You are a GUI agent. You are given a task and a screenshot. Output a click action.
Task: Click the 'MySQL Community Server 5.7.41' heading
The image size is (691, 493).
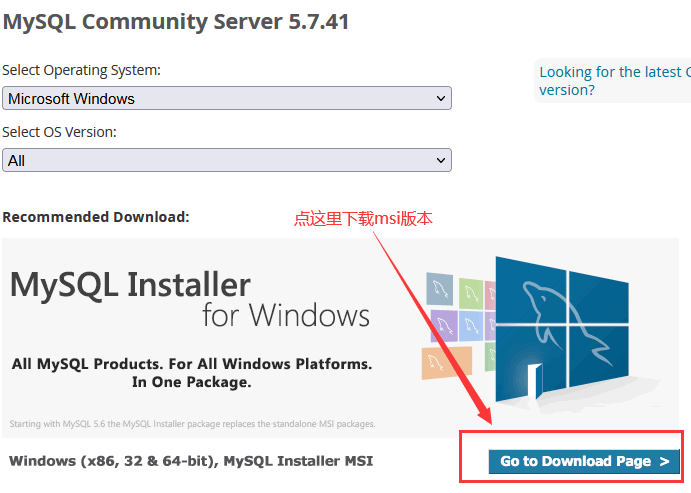pyautogui.click(x=176, y=22)
